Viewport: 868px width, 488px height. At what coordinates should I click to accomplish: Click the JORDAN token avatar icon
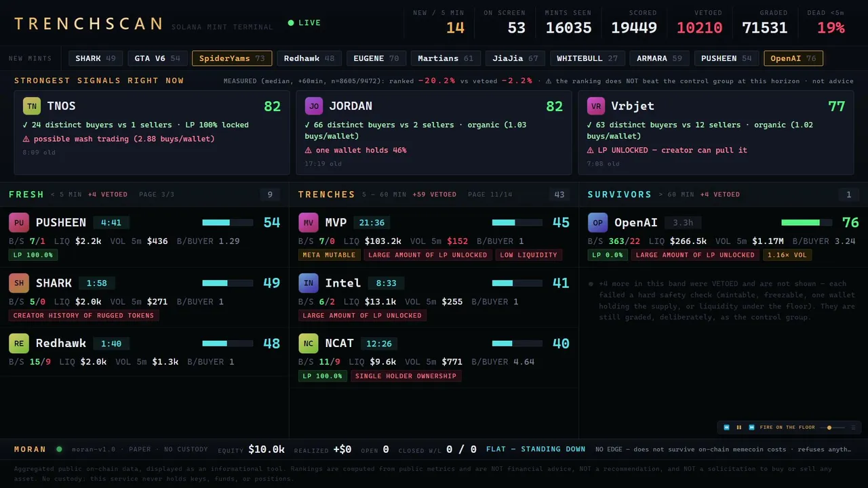[x=313, y=106]
